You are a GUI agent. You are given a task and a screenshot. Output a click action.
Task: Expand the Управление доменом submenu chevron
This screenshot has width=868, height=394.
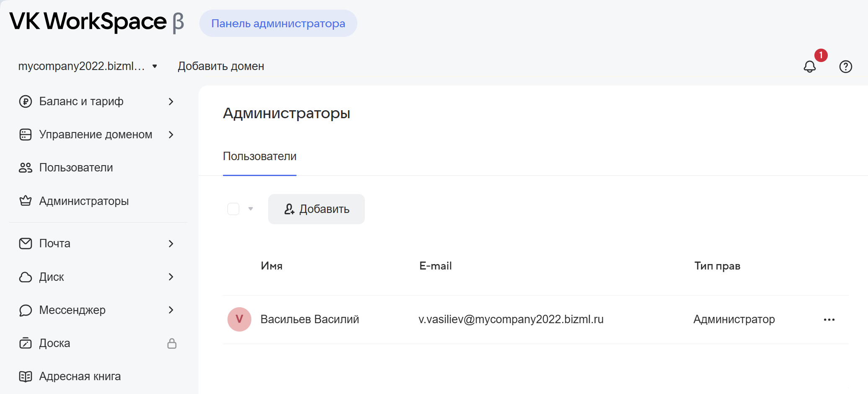171,135
